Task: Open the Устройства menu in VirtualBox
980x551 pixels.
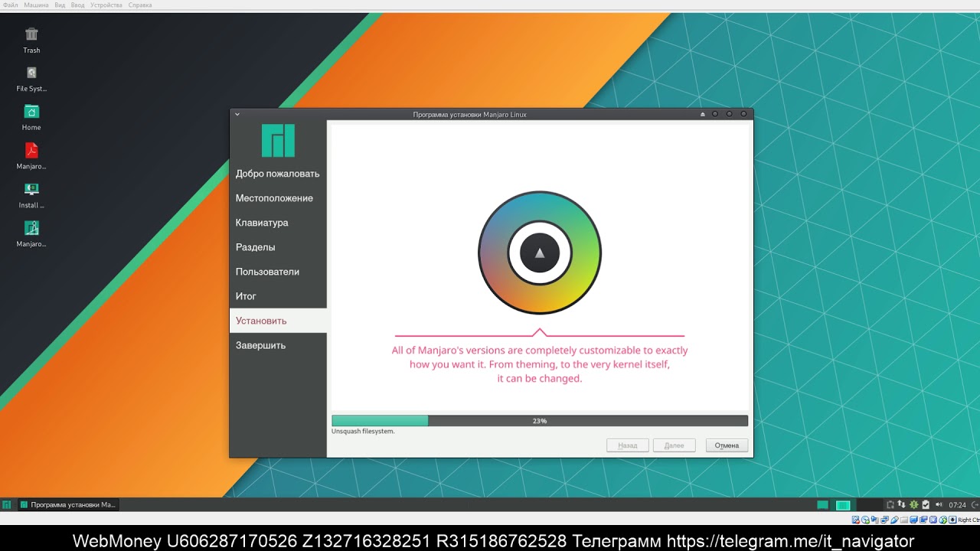Action: tap(106, 5)
